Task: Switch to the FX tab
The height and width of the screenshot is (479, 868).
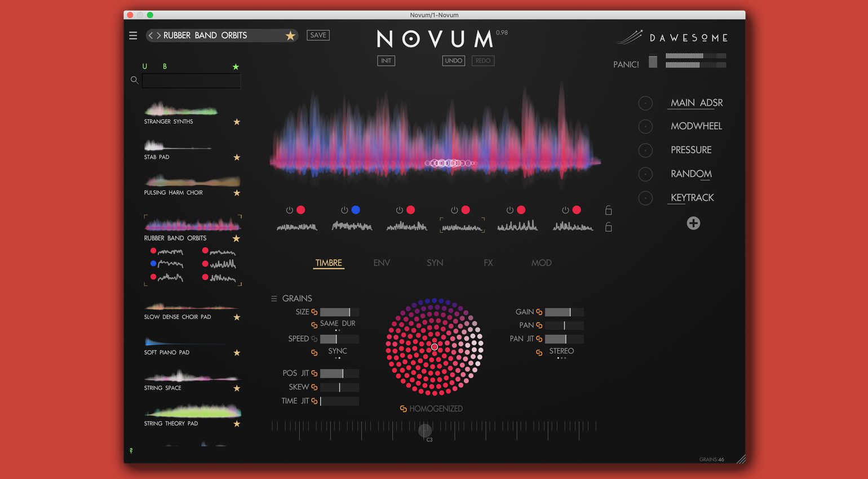Action: click(x=488, y=263)
